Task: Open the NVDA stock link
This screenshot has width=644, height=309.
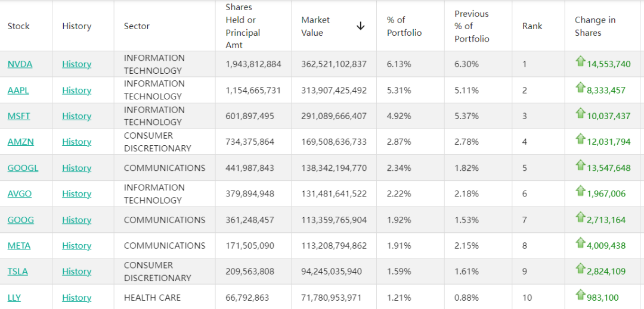Action: click(20, 64)
